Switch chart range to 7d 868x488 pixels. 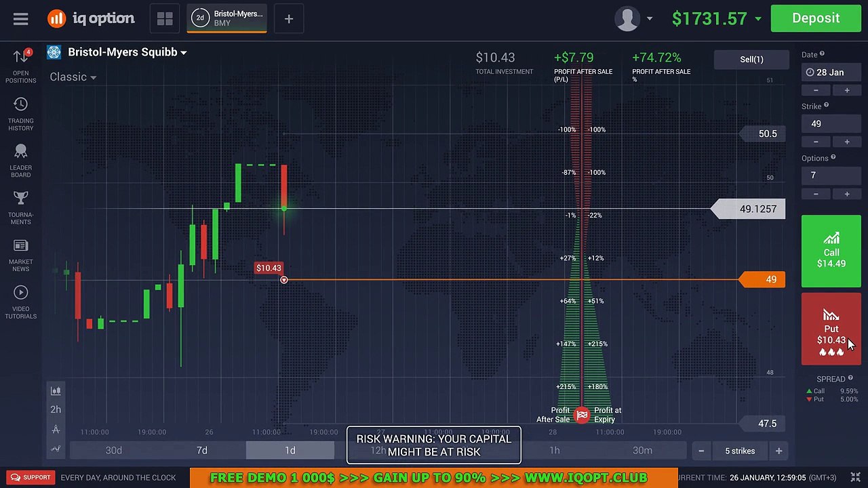pos(202,451)
